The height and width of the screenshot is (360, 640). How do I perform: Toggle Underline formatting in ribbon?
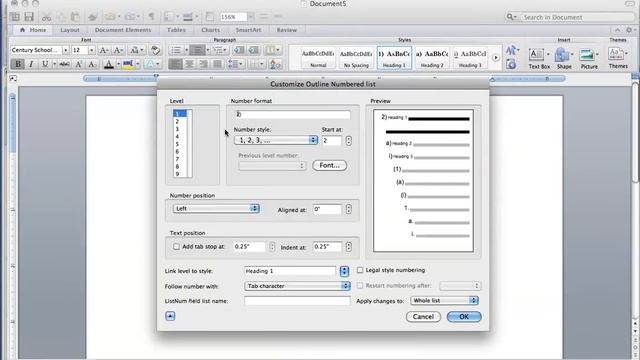[x=45, y=64]
